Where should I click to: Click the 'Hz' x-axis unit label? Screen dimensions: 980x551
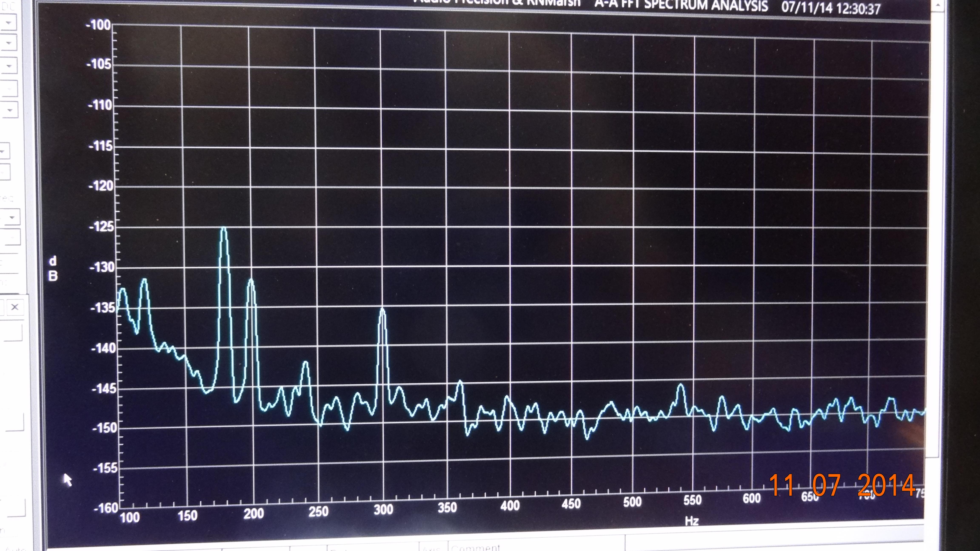point(692,521)
